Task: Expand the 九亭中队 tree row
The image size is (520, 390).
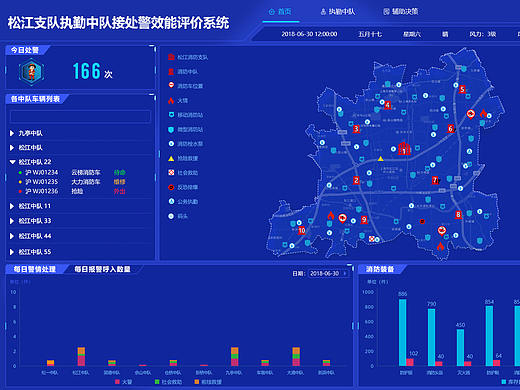Action: click(x=80, y=133)
